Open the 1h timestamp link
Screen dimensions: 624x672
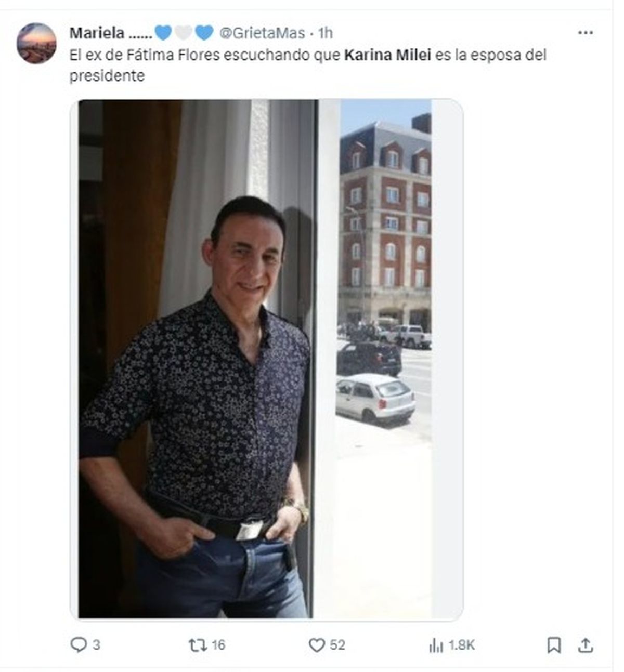click(x=326, y=33)
